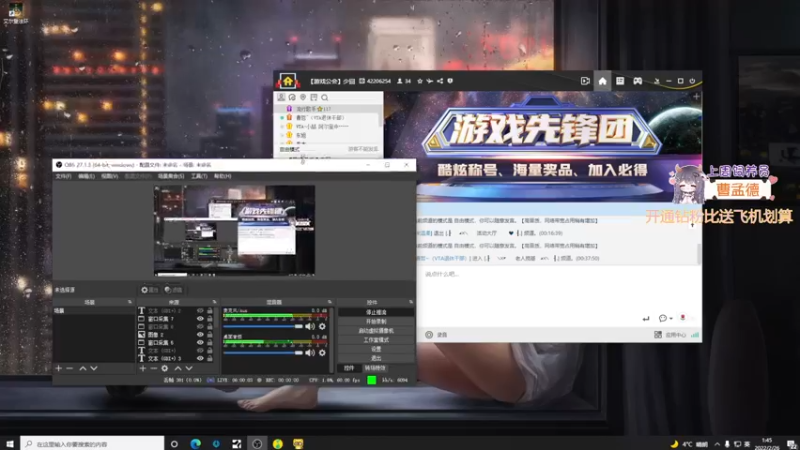Open 桌面音频 audio settings gear

(322, 353)
